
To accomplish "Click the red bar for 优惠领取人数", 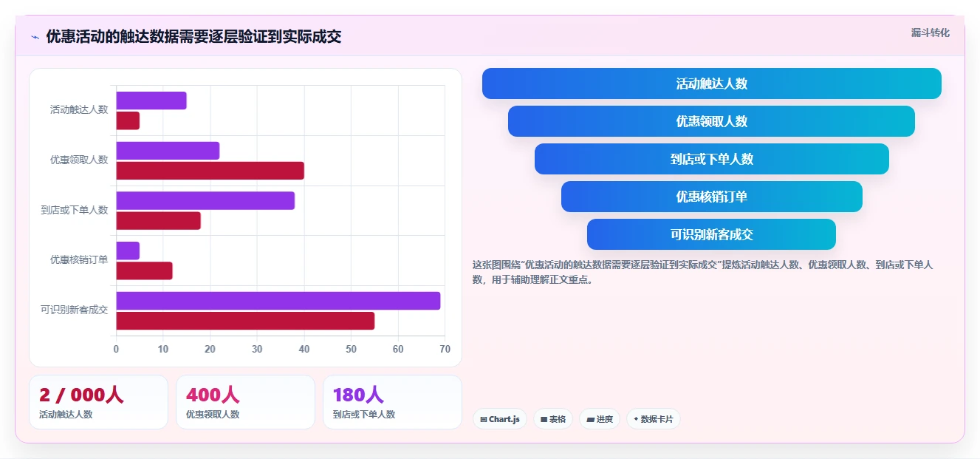I will [210, 171].
